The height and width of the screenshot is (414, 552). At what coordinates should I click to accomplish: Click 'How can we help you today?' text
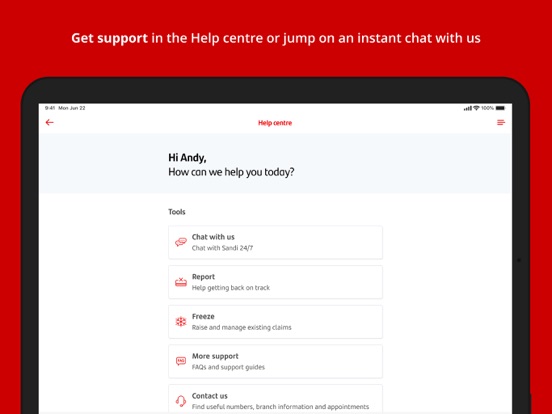point(231,172)
